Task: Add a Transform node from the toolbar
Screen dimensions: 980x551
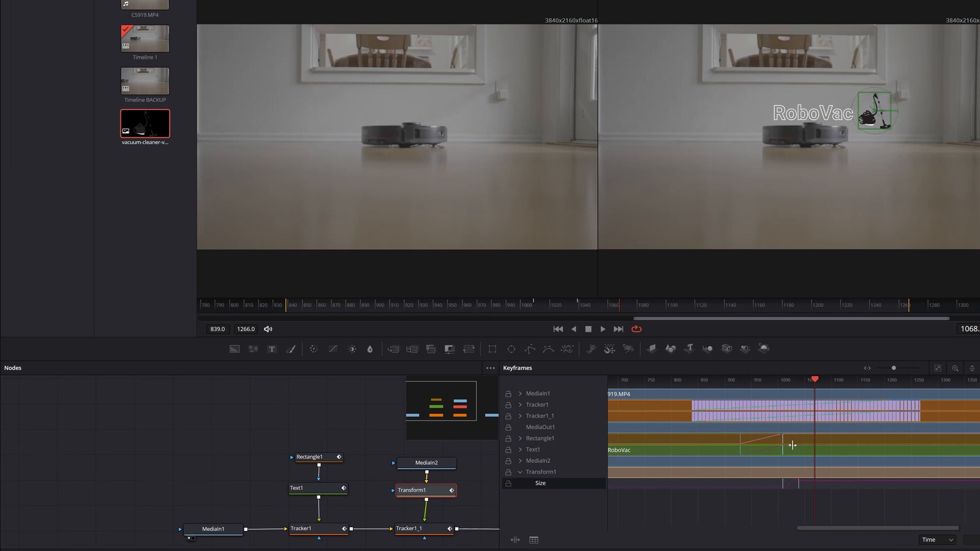Action: click(x=469, y=349)
